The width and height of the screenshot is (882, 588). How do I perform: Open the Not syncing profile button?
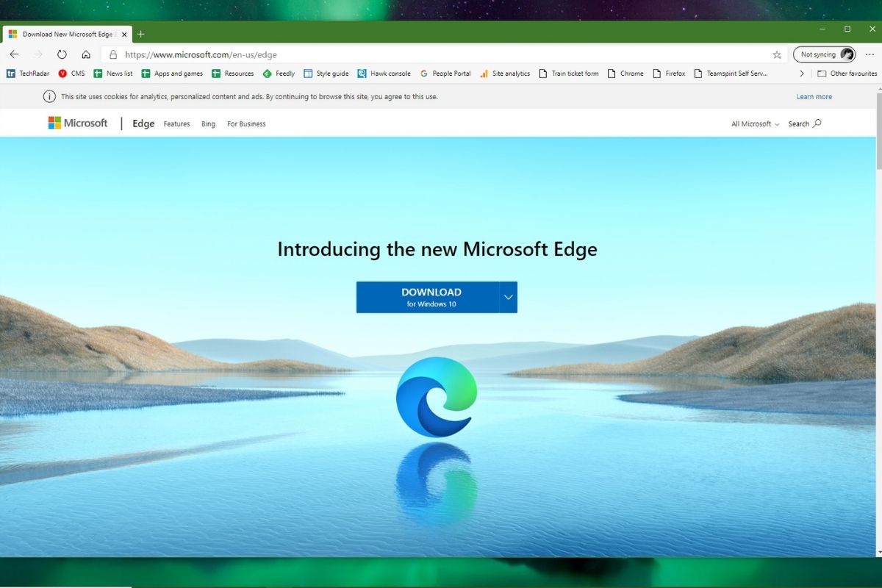coord(824,54)
